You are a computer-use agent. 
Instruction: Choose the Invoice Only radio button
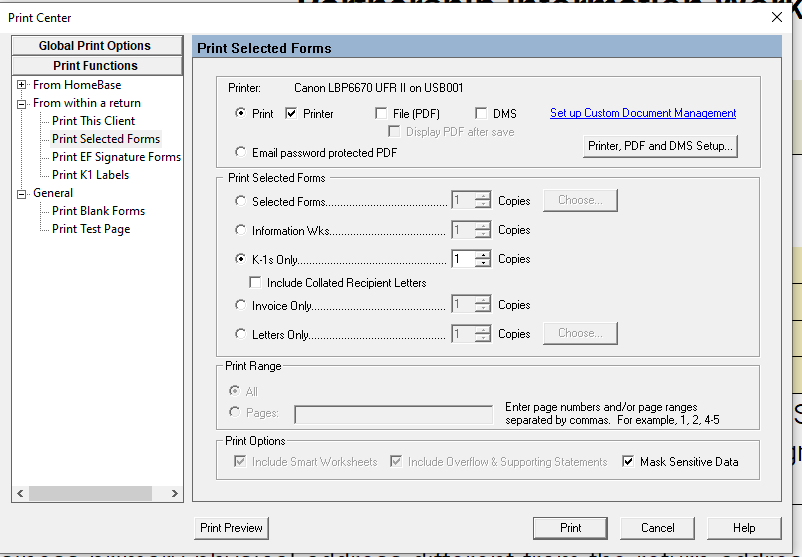pos(240,305)
